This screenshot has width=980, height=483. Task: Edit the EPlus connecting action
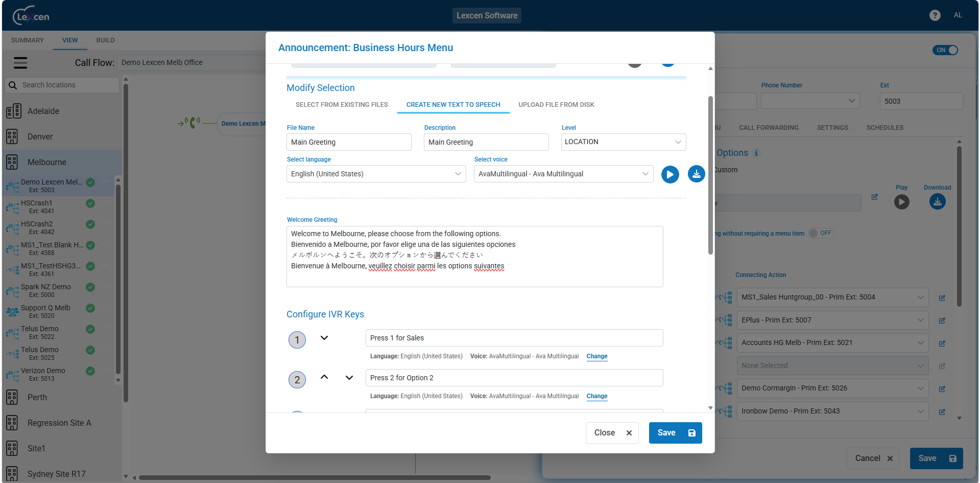942,320
